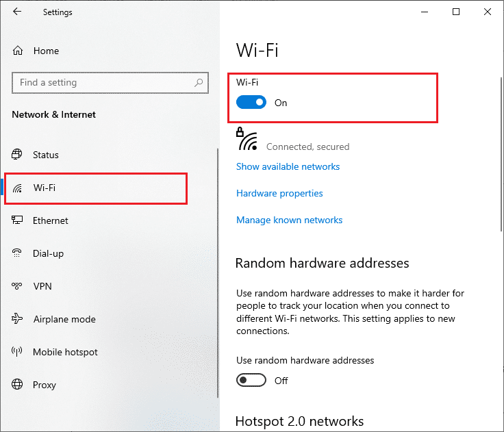
Task: Open Proxy settings
Action: [110, 385]
